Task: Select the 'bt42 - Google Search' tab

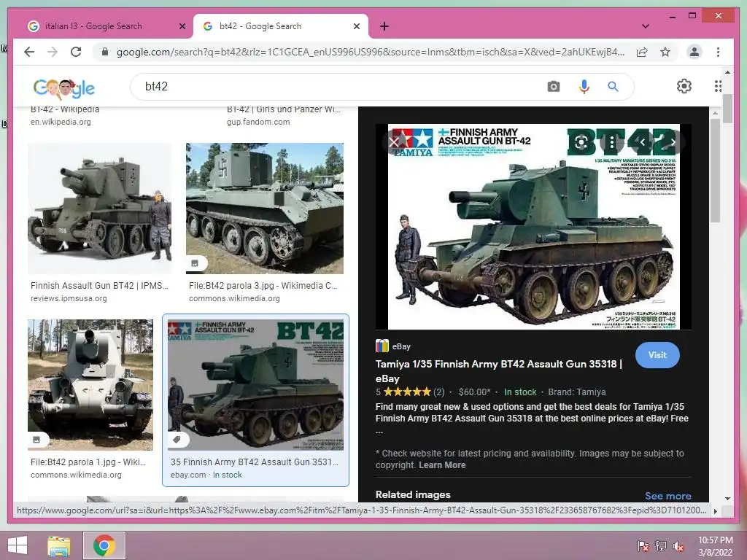Action: coord(261,26)
